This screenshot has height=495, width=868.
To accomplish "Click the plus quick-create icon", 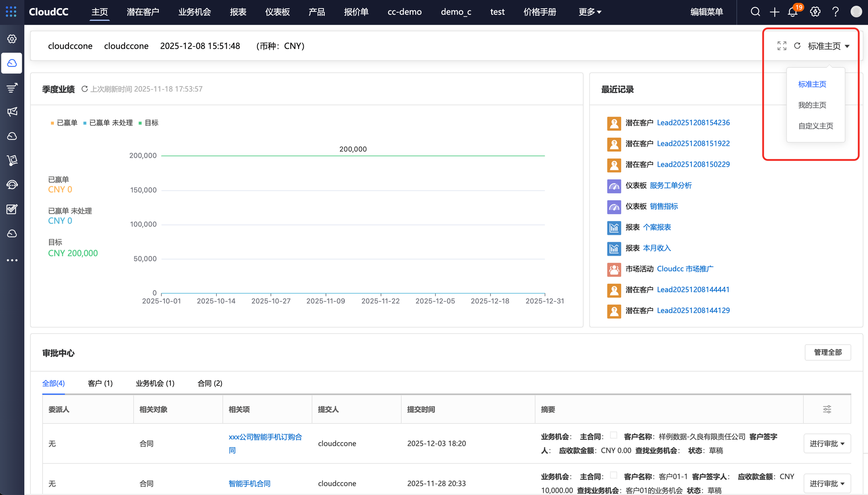I will click(x=774, y=12).
